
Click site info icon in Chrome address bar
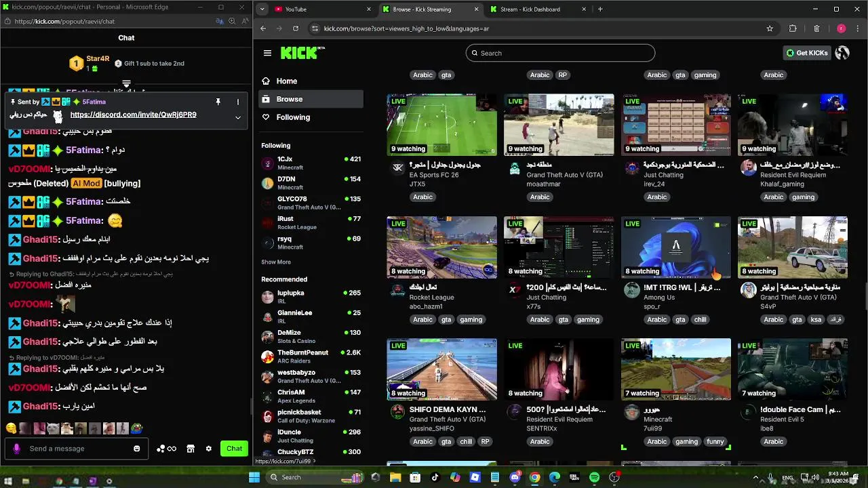pyautogui.click(x=315, y=28)
